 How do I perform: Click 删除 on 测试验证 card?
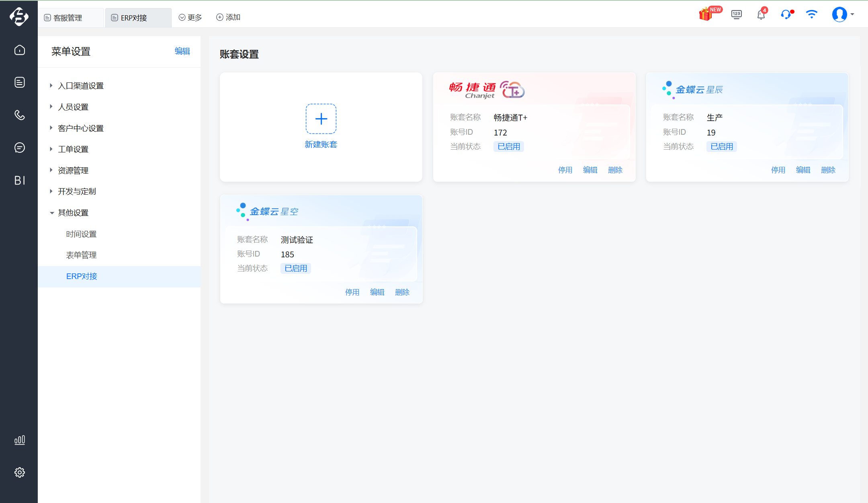click(402, 292)
